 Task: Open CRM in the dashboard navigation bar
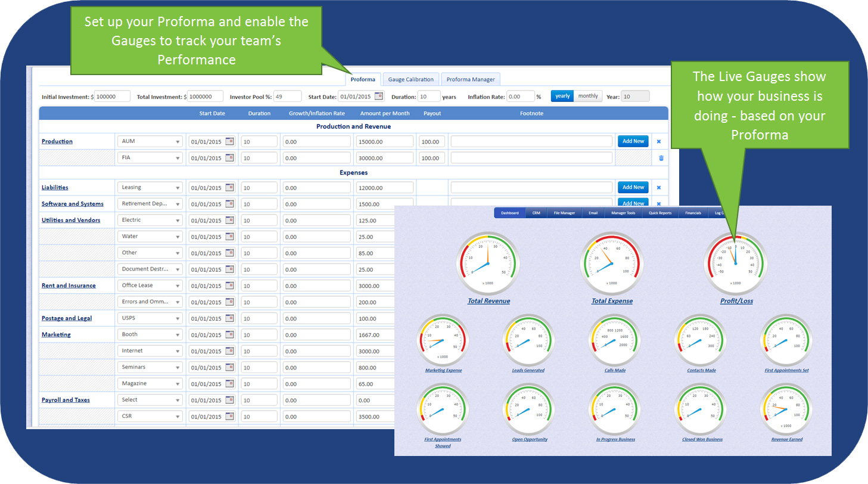click(x=536, y=213)
